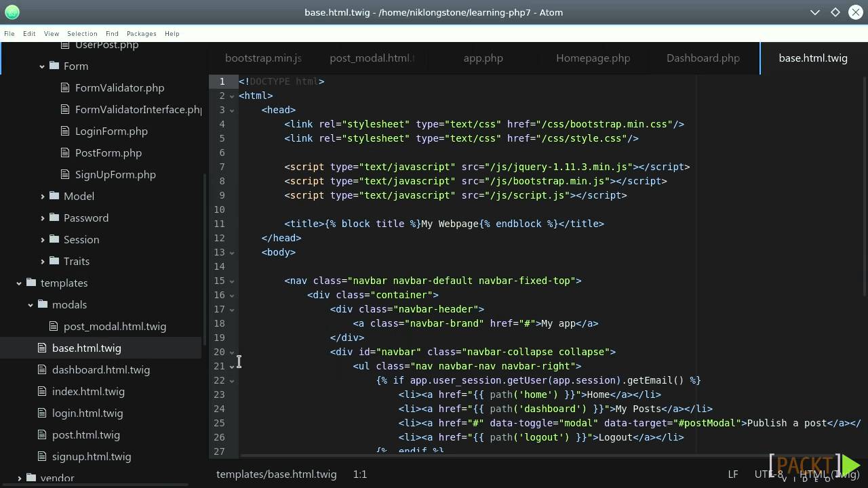Viewport: 868px width, 488px height.
Task: Fold the body block at line 13
Action: [x=232, y=252]
